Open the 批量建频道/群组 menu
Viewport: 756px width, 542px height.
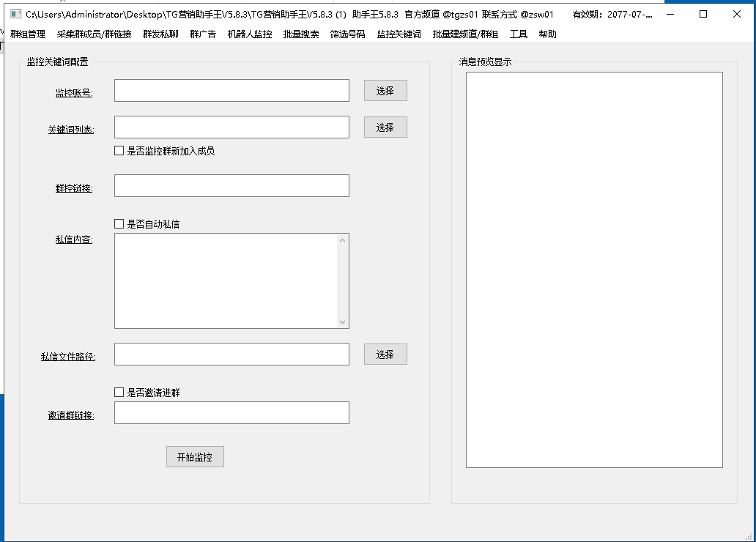coord(465,34)
